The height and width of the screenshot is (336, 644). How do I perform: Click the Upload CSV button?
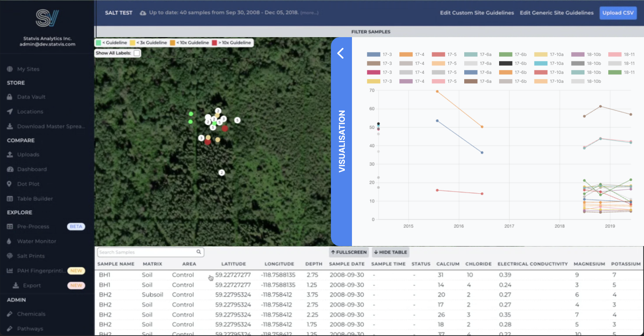tap(618, 13)
